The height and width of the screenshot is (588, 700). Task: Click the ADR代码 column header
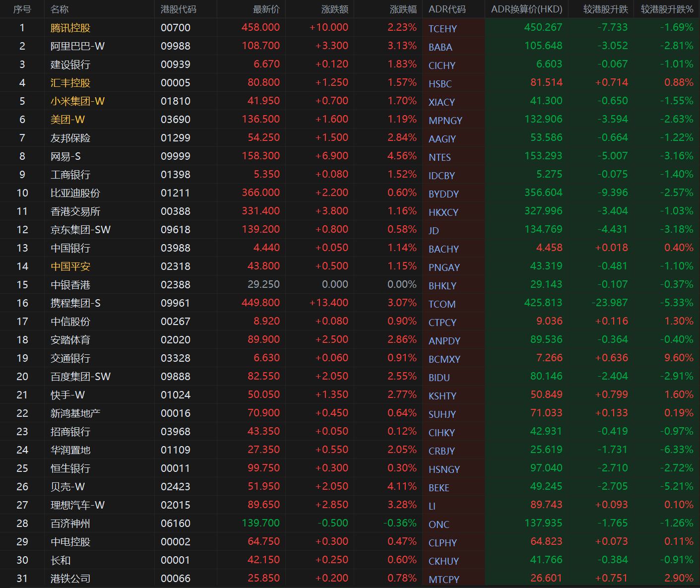pos(447,9)
